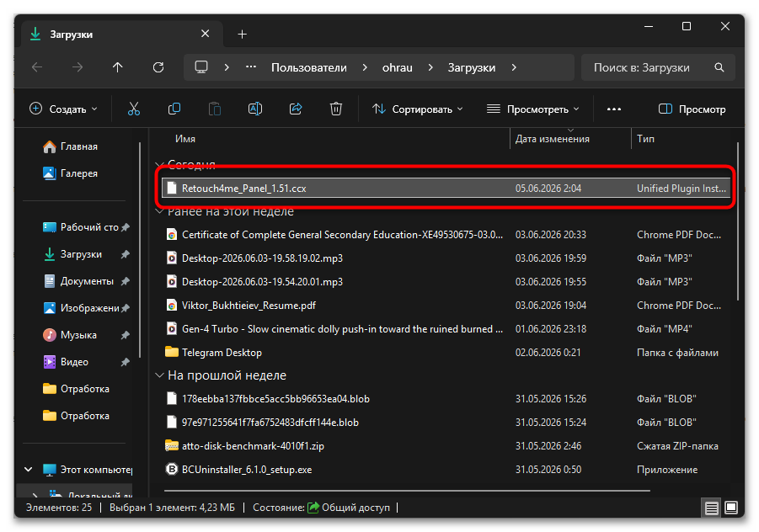Click the Общий доступ status
The width and height of the screenshot is (759, 532).
pos(349,508)
